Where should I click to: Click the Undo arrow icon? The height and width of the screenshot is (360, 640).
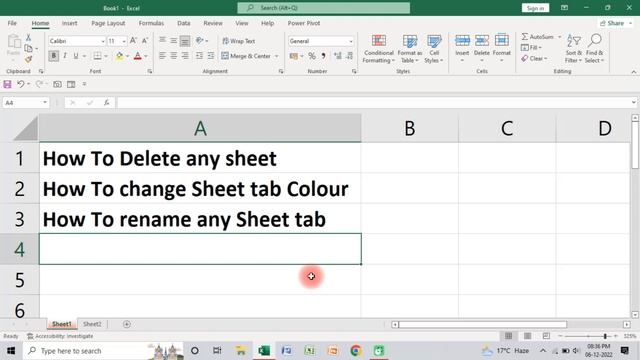[20, 84]
